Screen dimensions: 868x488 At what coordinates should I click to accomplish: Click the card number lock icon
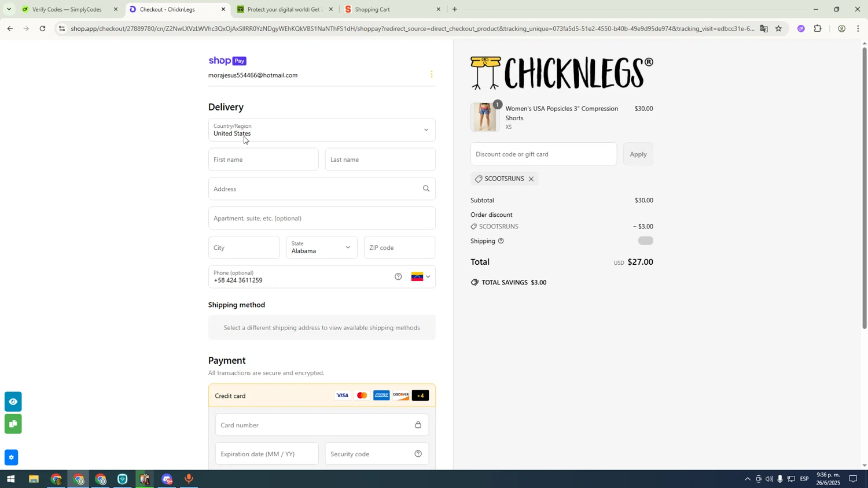pos(418,425)
